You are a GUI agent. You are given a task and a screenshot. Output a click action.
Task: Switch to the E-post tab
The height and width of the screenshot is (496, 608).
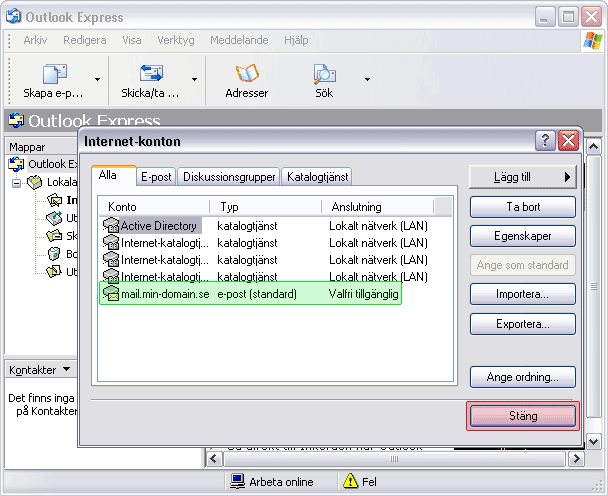coord(155,177)
